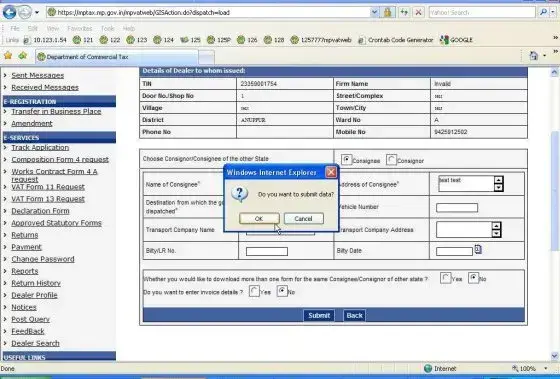Open the search provider dropdown arrow
The width and height of the screenshot is (560, 379).
click(554, 13)
